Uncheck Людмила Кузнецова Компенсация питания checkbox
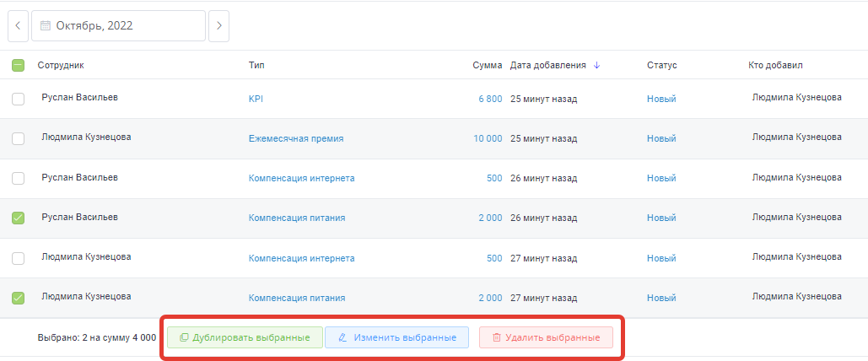 (19, 298)
